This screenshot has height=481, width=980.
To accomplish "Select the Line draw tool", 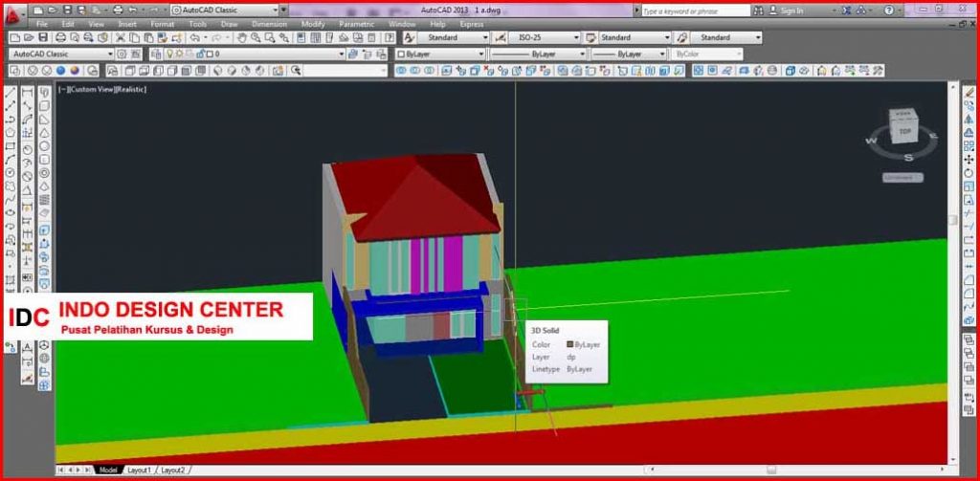I will (x=10, y=93).
